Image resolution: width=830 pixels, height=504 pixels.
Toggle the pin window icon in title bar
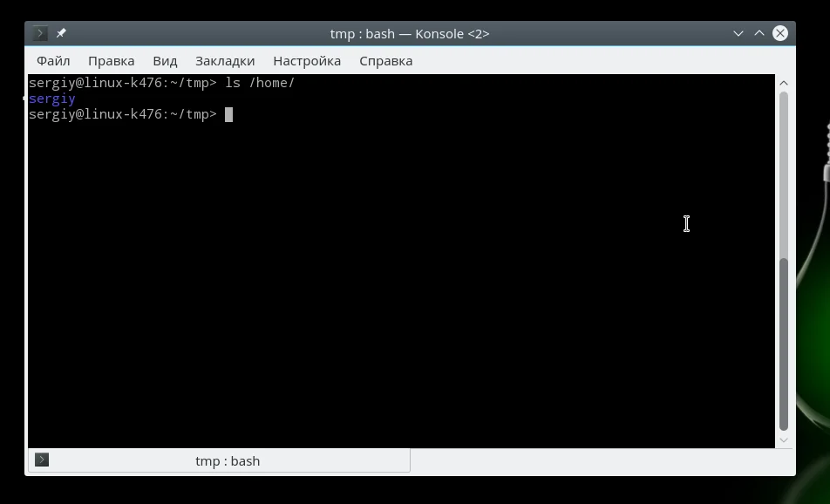tap(61, 33)
